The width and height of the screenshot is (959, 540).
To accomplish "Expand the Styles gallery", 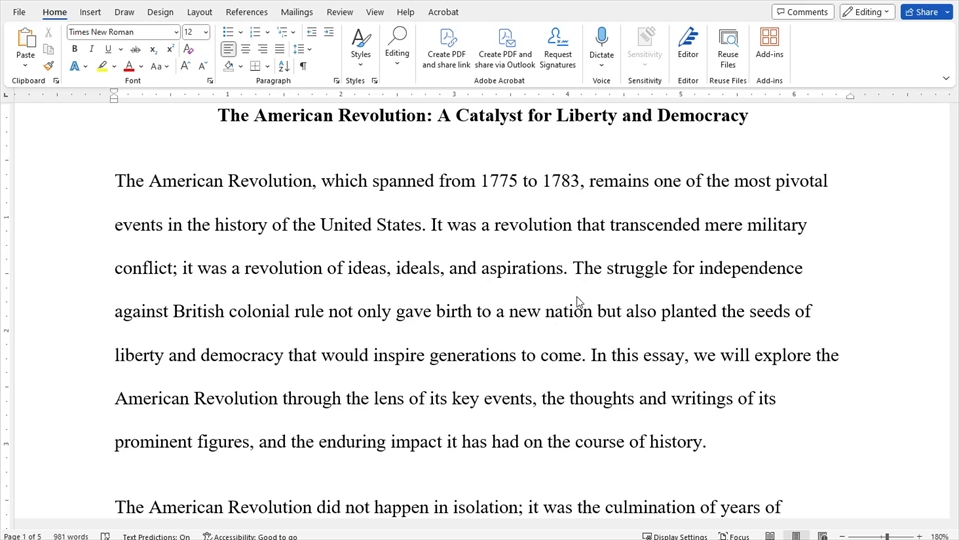I will 361,45.
